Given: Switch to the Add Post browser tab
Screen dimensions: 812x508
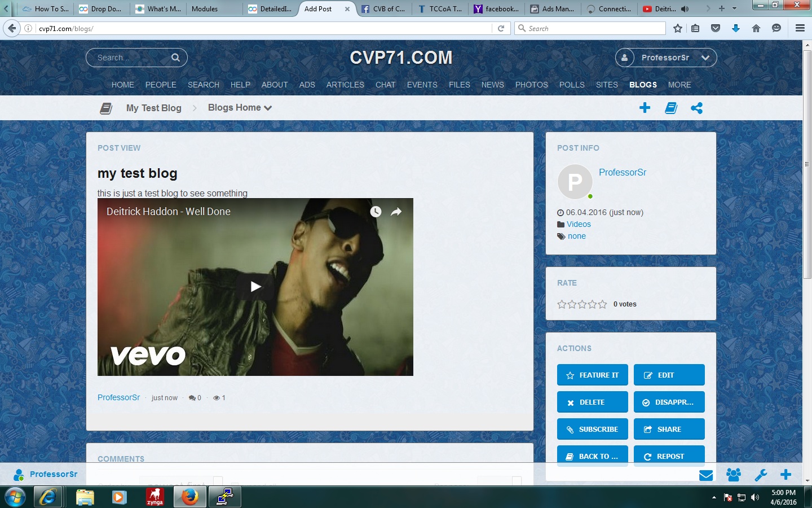Looking at the screenshot, I should click(319, 9).
